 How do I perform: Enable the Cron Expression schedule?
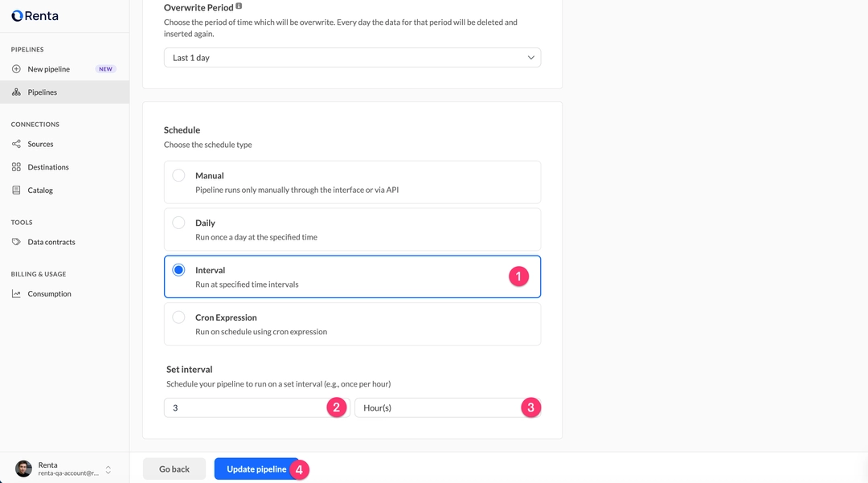point(178,317)
